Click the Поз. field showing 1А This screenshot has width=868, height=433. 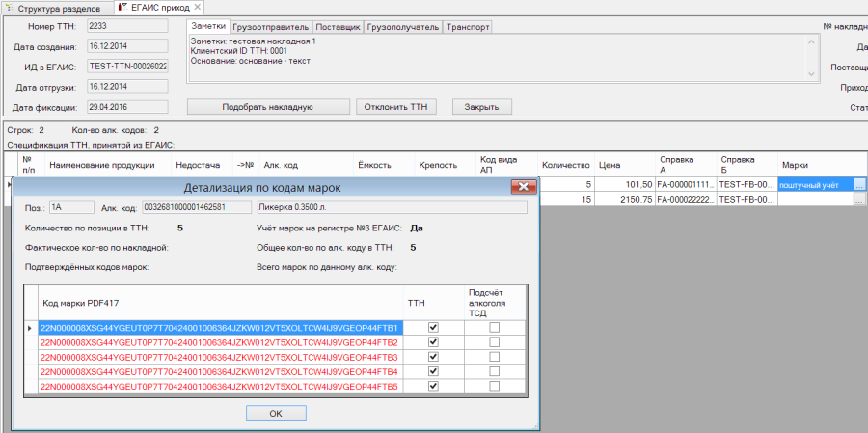[72, 207]
